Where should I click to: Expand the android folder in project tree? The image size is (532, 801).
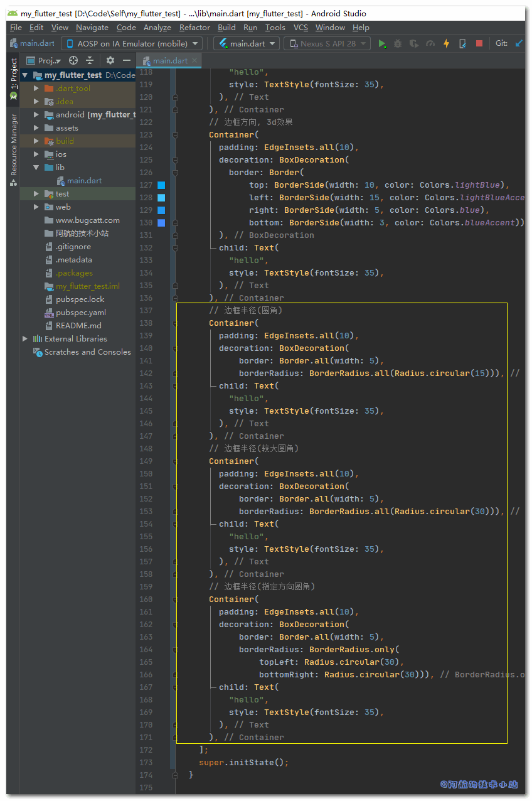(x=36, y=115)
